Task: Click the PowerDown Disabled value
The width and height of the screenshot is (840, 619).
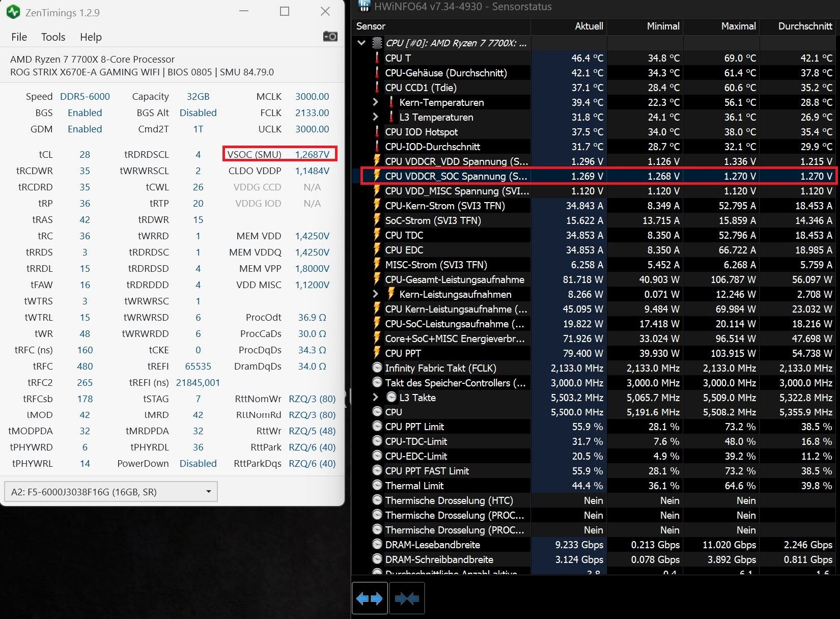Action: (198, 464)
